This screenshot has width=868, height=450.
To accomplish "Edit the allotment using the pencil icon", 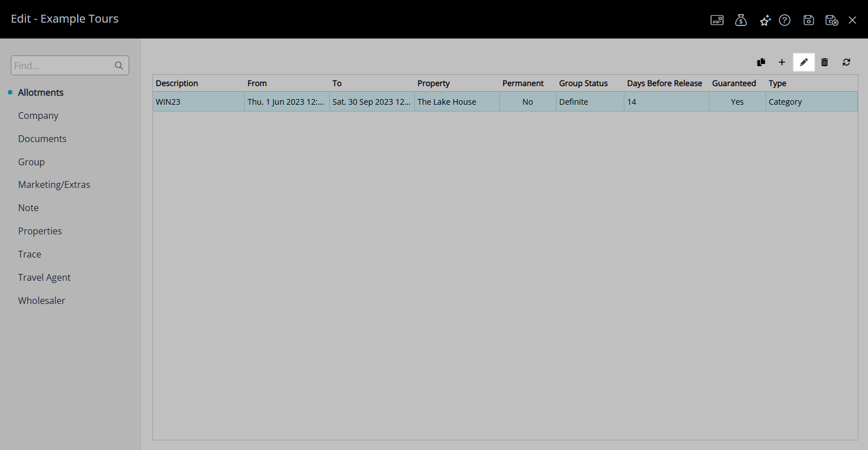I will (x=804, y=62).
